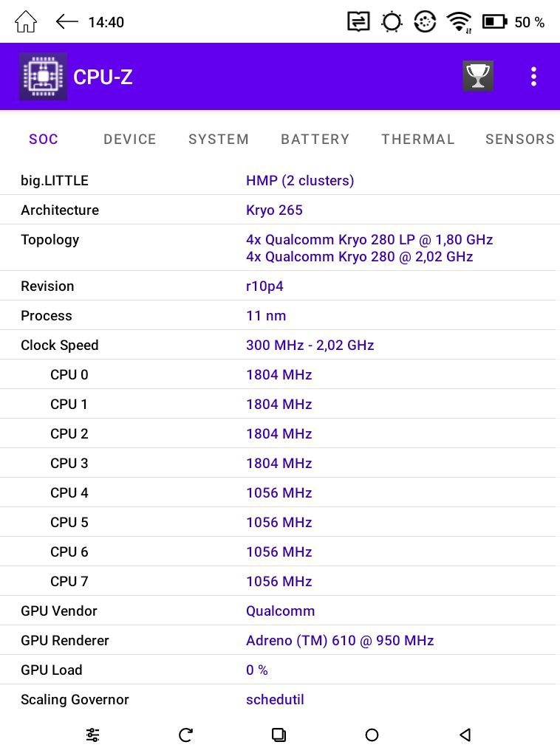560x756 pixels.
Task: Open the three-dot overflow menu
Action: coord(533,77)
